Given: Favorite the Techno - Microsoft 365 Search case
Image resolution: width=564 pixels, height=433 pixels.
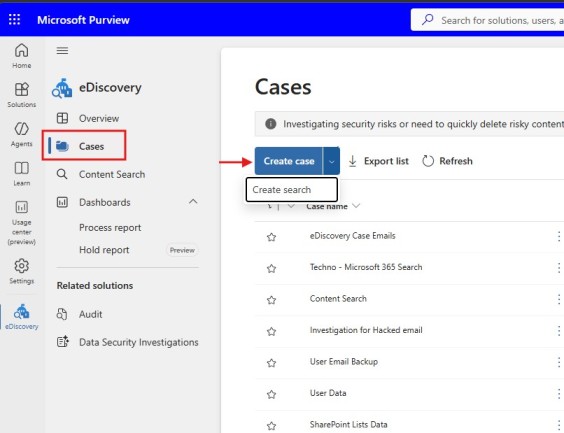Looking at the screenshot, I should click(272, 268).
